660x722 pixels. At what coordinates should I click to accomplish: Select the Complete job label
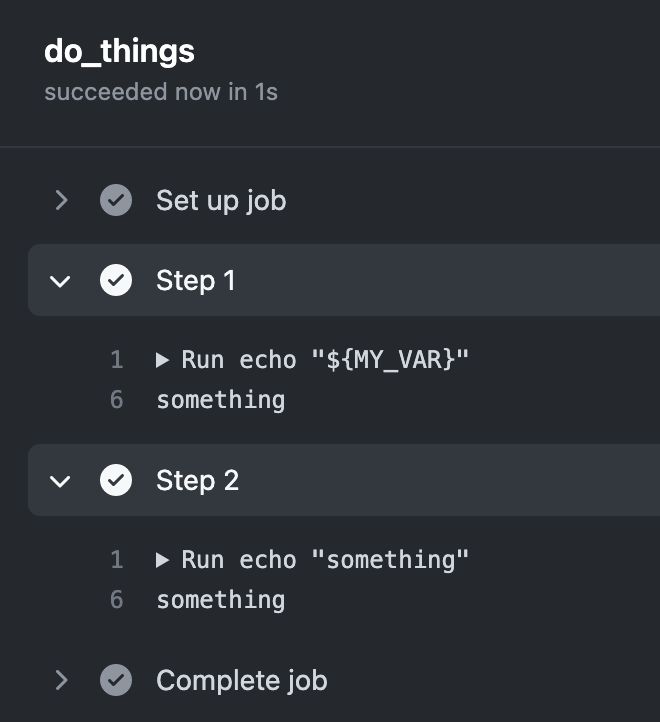[241, 680]
